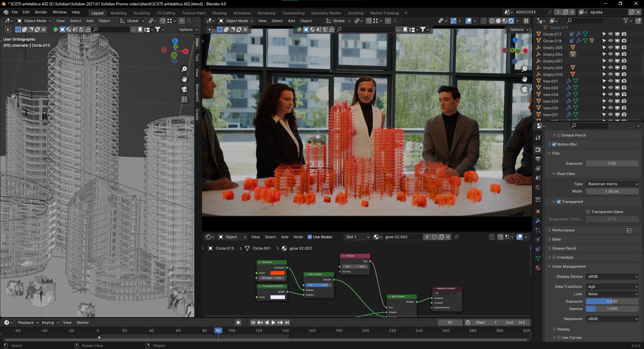
Task: Open the Render menu
Action: 41,12
